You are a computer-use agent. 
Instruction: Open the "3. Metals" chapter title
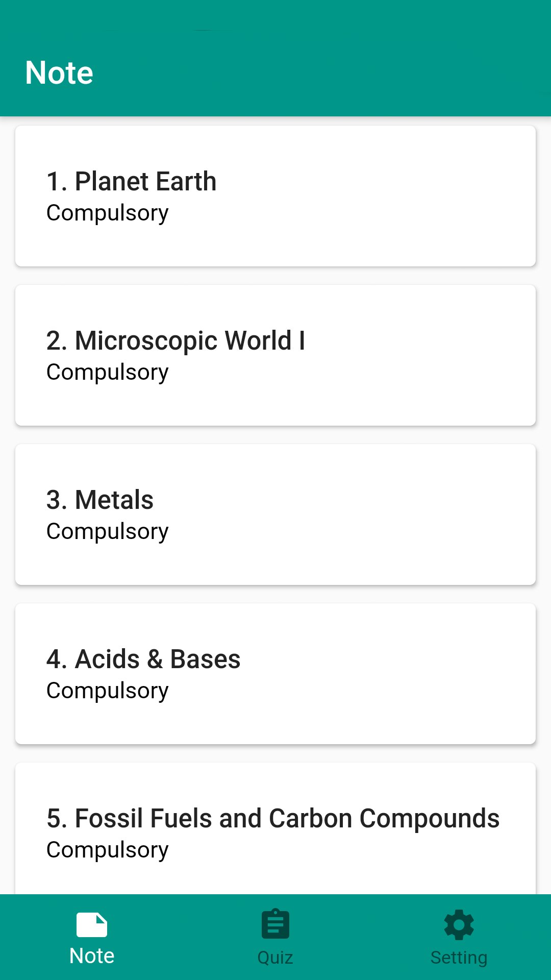(100, 500)
